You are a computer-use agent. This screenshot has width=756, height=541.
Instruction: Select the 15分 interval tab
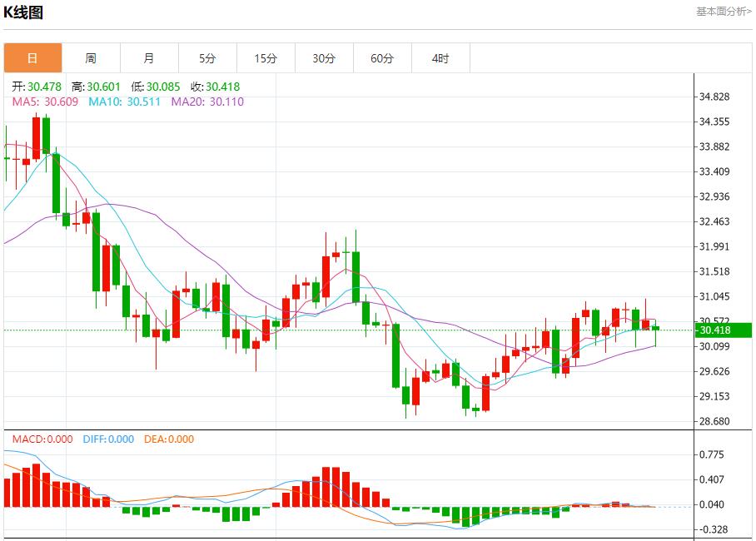tap(266, 58)
